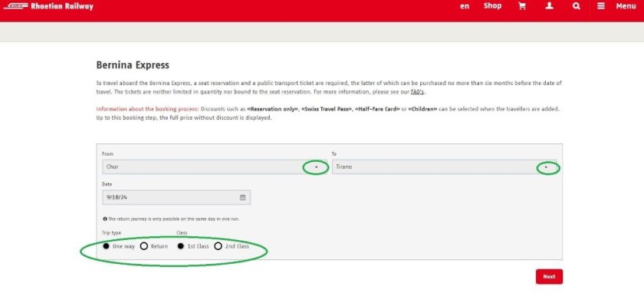Click the return journey info note
The width and height of the screenshot is (644, 303).
pyautogui.click(x=171, y=219)
